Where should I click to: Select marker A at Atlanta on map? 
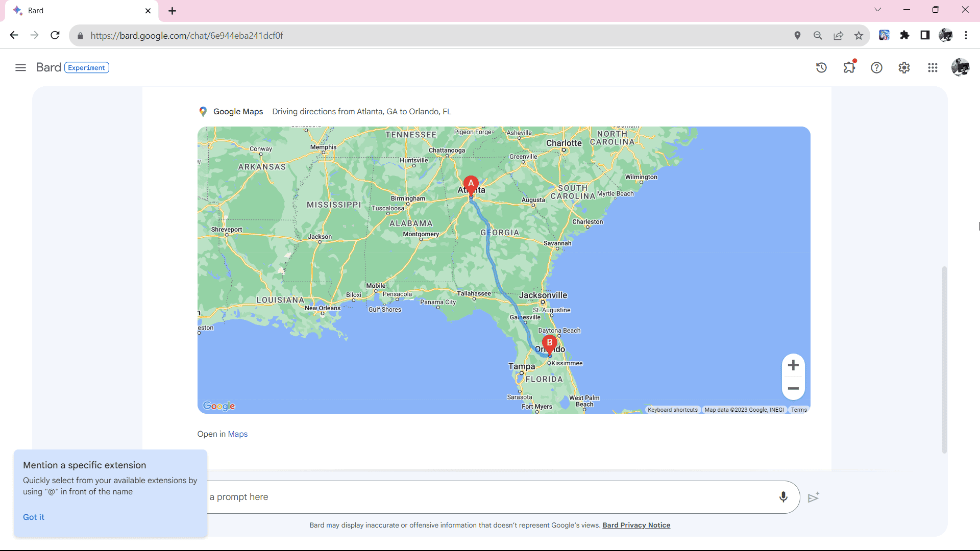471,186
